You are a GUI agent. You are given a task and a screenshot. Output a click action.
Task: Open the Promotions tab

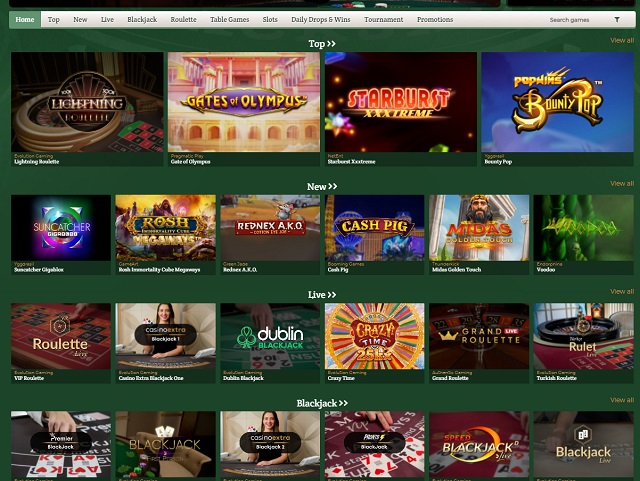[435, 20]
